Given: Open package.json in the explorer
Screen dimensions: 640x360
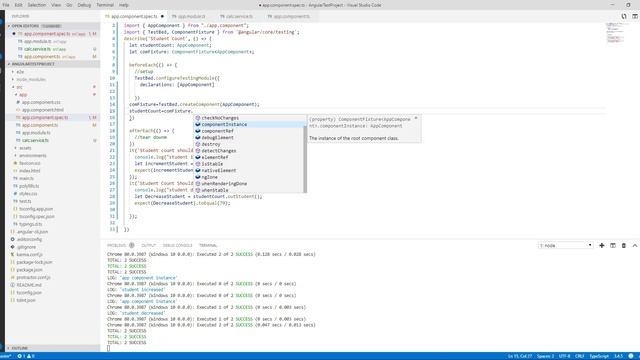Looking at the screenshot, I should point(29,270).
